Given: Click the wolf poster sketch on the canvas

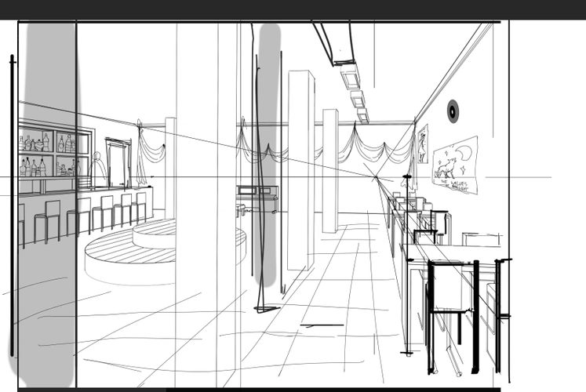Looking at the screenshot, I should click(455, 165).
